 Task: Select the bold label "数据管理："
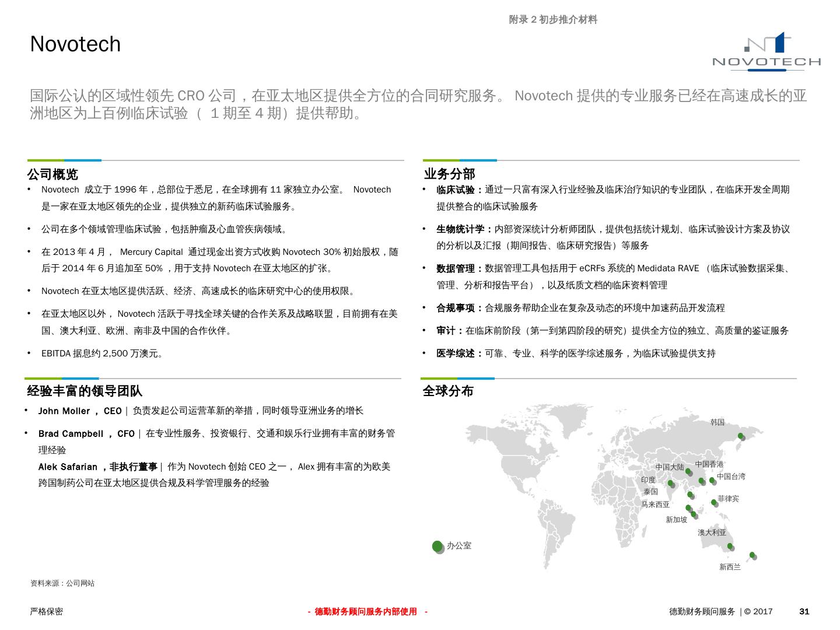(x=460, y=268)
